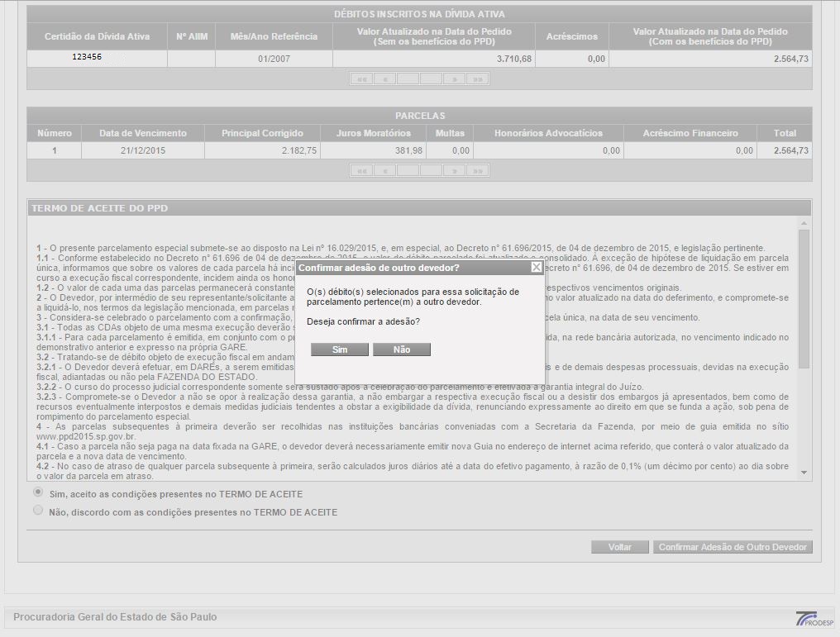Select 'Não, discordo com as condições' radio option
The height and width of the screenshot is (637, 840).
point(38,511)
